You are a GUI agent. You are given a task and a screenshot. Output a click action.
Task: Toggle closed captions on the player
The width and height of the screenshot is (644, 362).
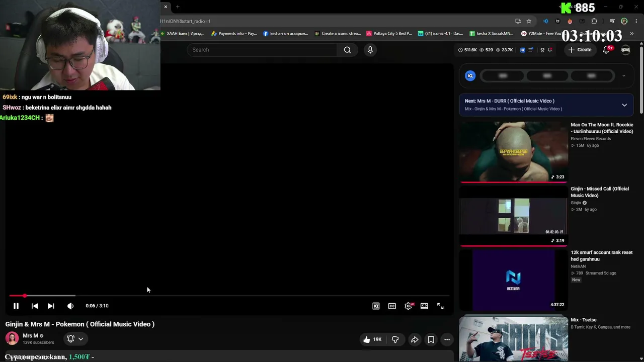392,306
